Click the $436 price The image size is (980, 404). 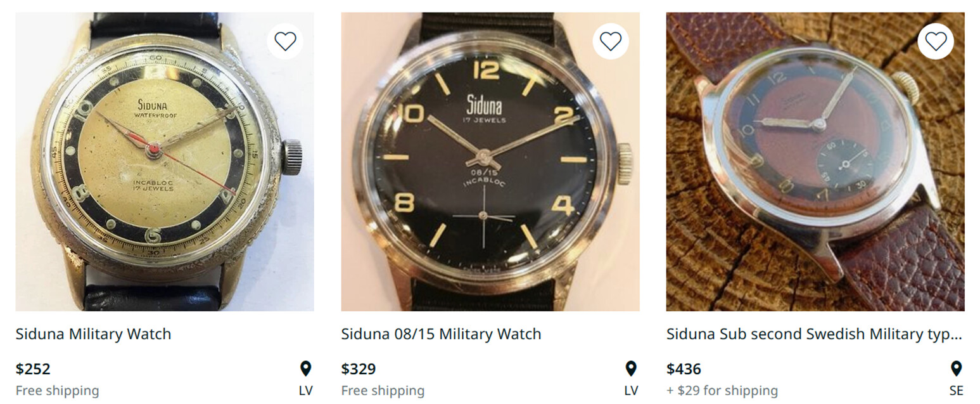[684, 368]
